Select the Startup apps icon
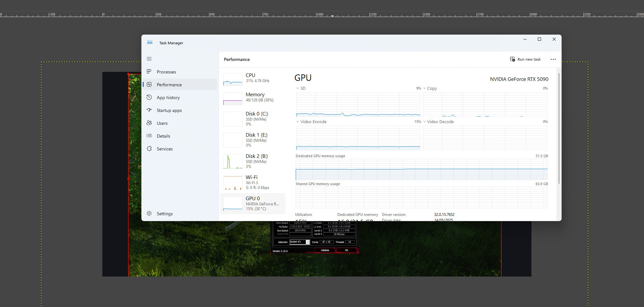This screenshot has height=307, width=644. point(149,110)
